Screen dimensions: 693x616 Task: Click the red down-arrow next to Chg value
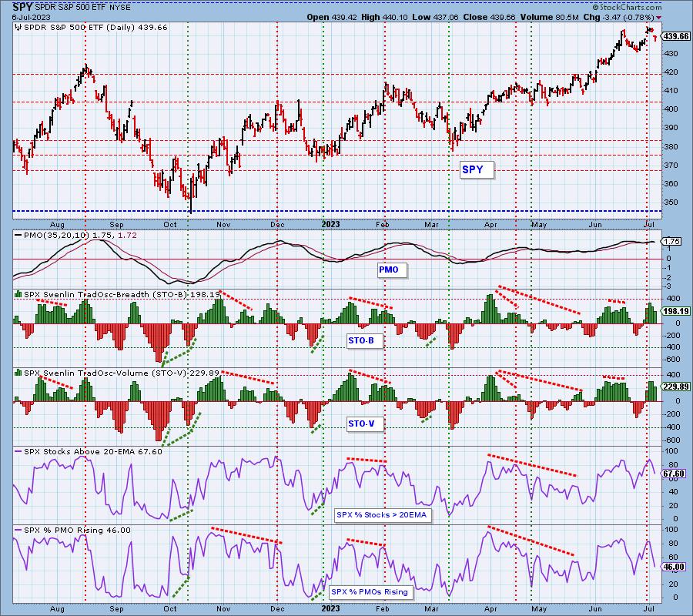pyautogui.click(x=659, y=17)
